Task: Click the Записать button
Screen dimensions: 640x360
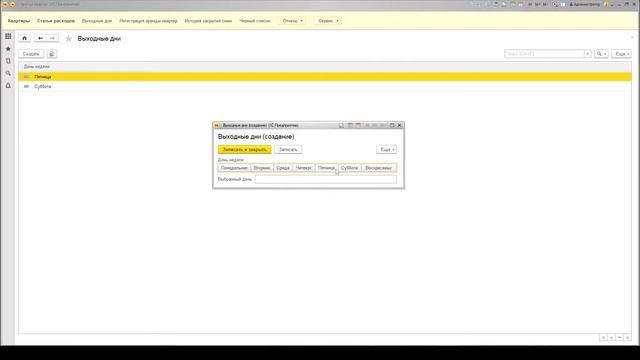Action: click(x=288, y=149)
